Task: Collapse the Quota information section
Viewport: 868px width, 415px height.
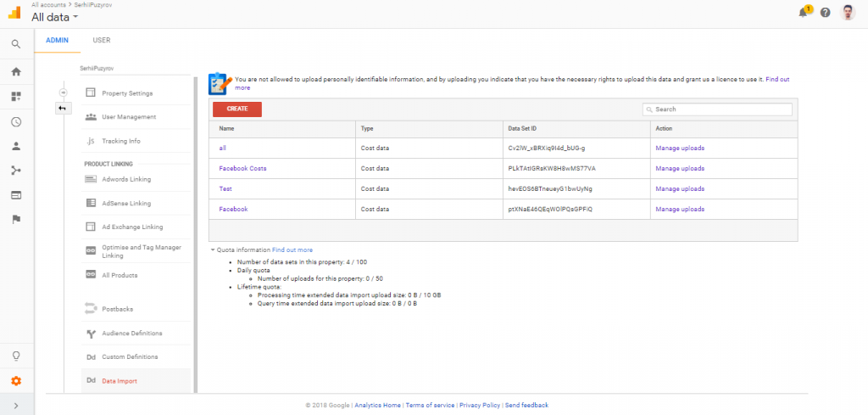Action: click(x=213, y=250)
